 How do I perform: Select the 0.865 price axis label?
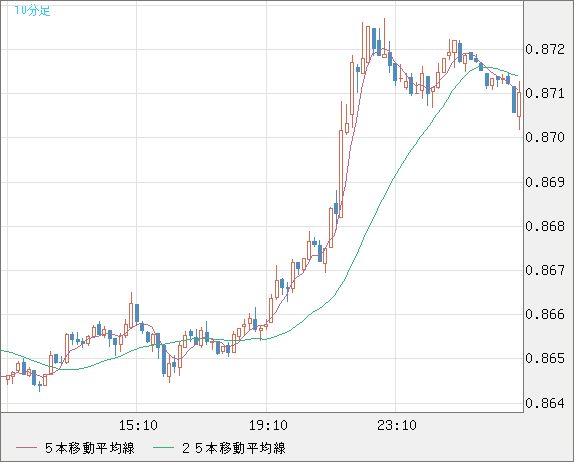[545, 358]
